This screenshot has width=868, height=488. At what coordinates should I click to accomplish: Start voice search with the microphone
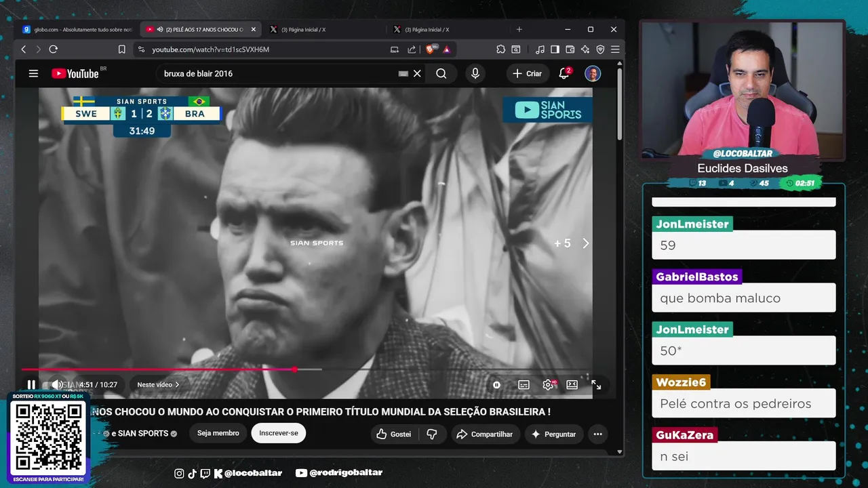pyautogui.click(x=475, y=73)
